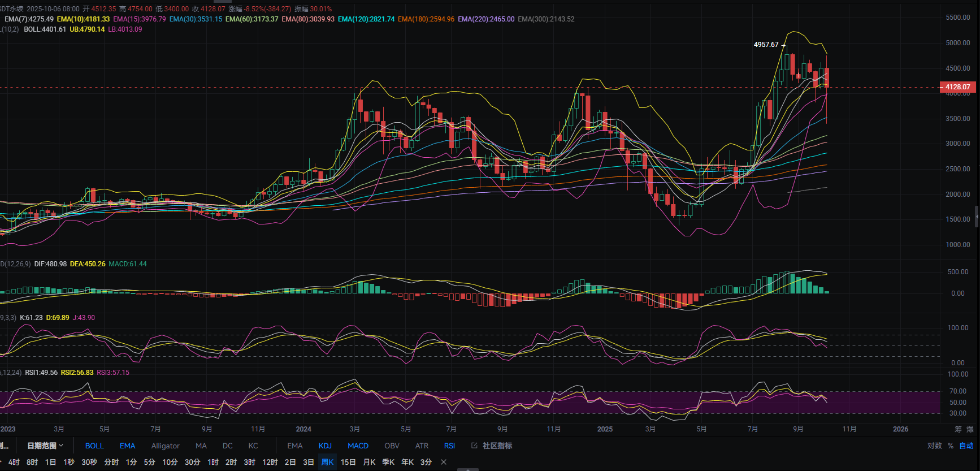Viewport: 980px width, 471px height.
Task: Close the timeframe selector row with the X
Action: tap(444, 462)
